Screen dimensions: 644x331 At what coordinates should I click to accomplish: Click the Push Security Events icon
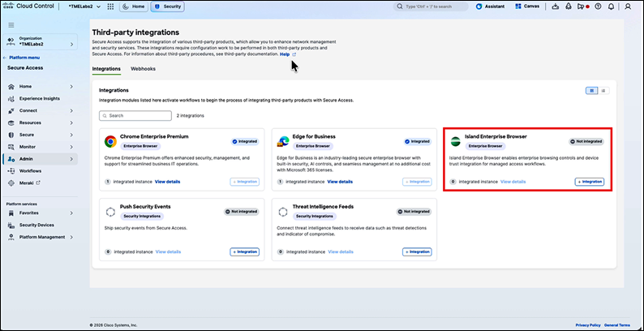[110, 212]
